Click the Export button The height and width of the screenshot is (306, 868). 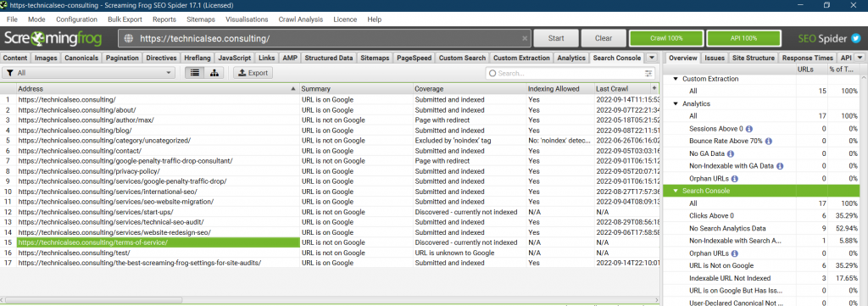(x=253, y=73)
